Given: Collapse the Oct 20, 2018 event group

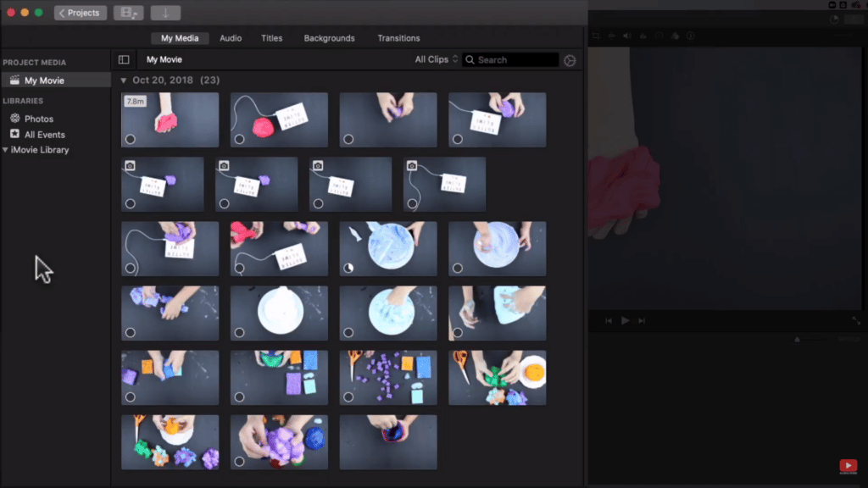Looking at the screenshot, I should click(x=124, y=80).
